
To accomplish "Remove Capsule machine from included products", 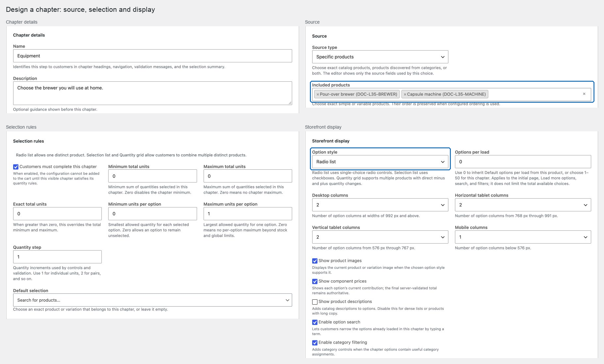I will click(405, 95).
